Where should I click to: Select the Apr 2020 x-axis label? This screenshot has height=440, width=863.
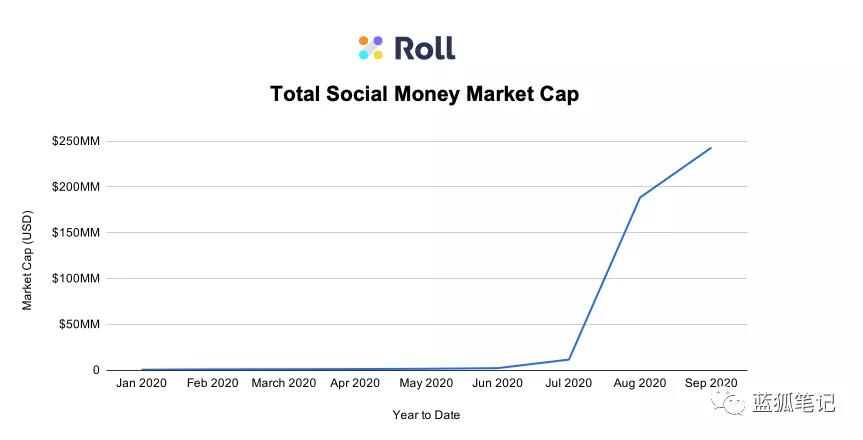tap(355, 383)
